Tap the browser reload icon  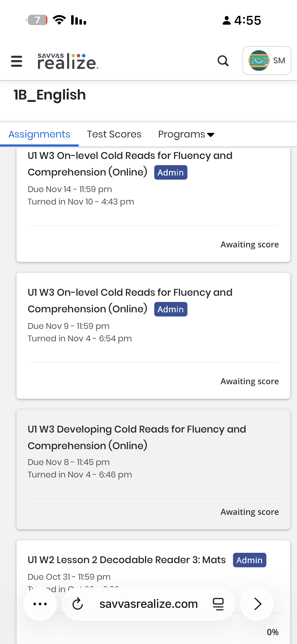pyautogui.click(x=78, y=604)
